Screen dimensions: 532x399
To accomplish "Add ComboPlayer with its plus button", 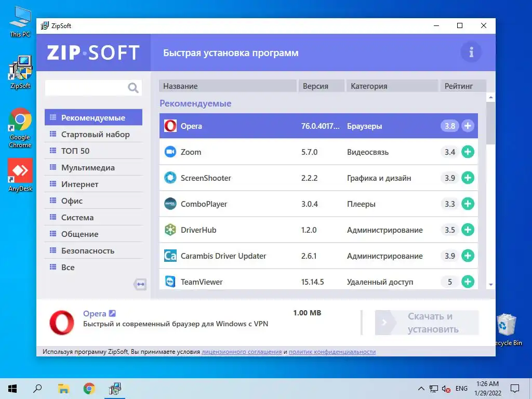I will [468, 204].
